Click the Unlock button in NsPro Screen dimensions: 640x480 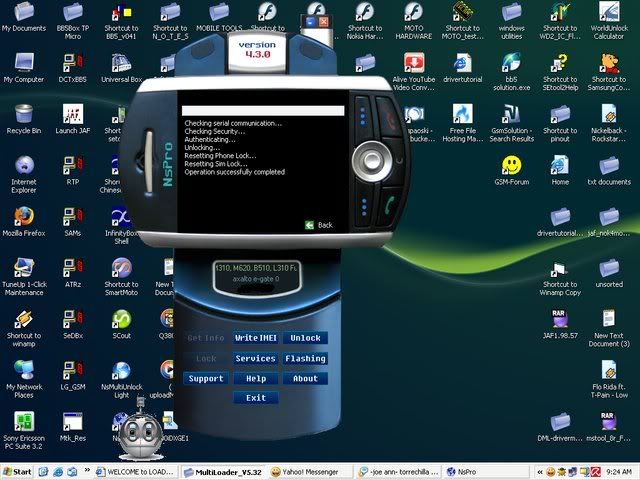305,338
